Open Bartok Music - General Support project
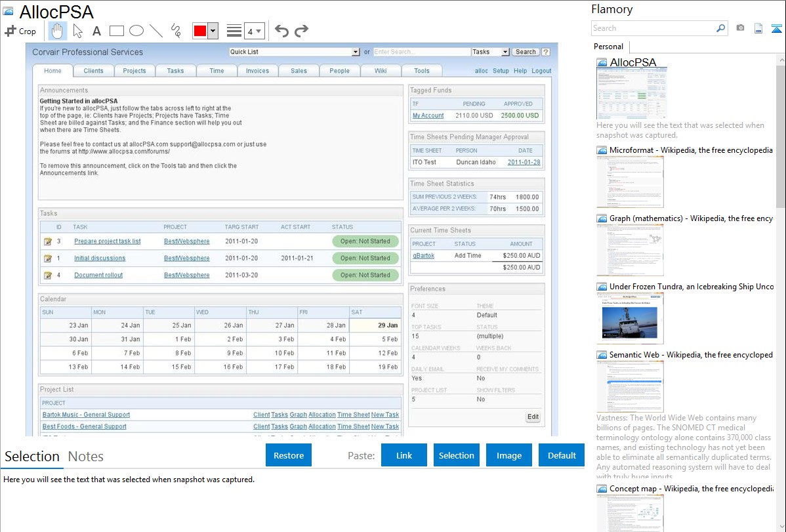 pos(86,415)
